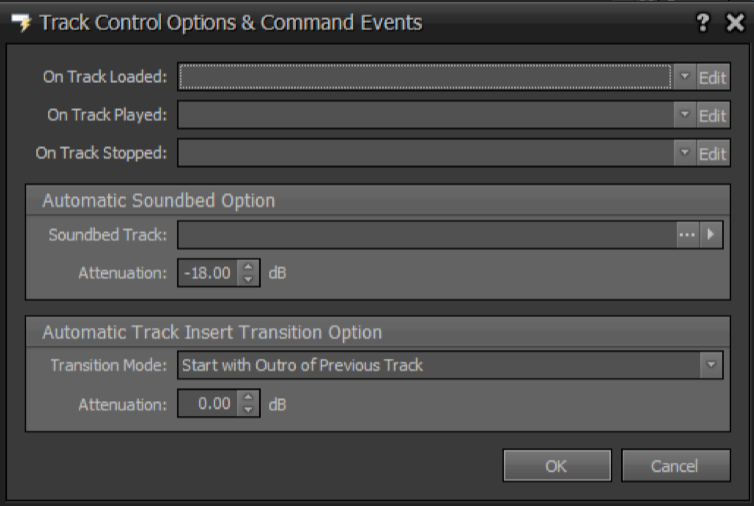
Task: Click the help question mark icon
Action: [x=705, y=23]
